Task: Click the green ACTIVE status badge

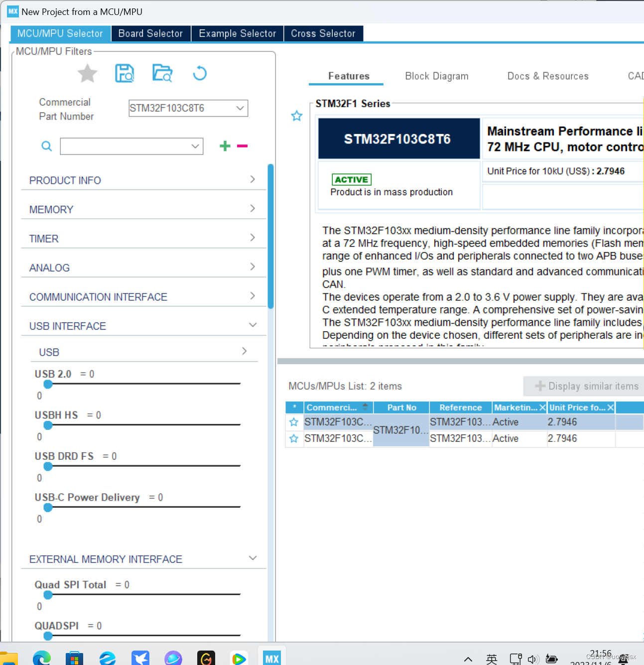Action: point(352,180)
